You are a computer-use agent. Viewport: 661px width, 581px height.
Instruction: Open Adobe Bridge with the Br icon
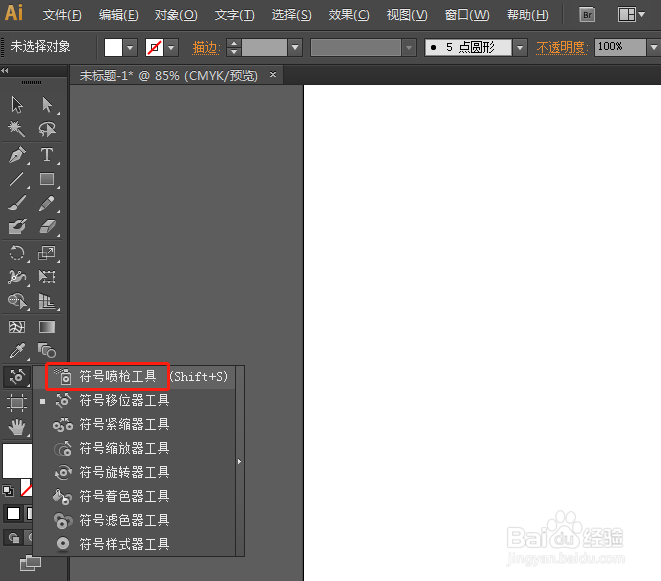click(586, 15)
